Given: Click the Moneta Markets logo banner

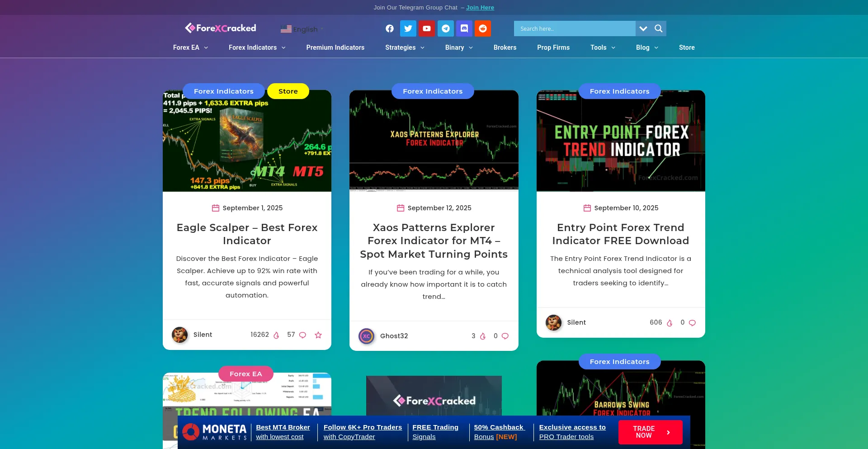Looking at the screenshot, I should [x=215, y=432].
